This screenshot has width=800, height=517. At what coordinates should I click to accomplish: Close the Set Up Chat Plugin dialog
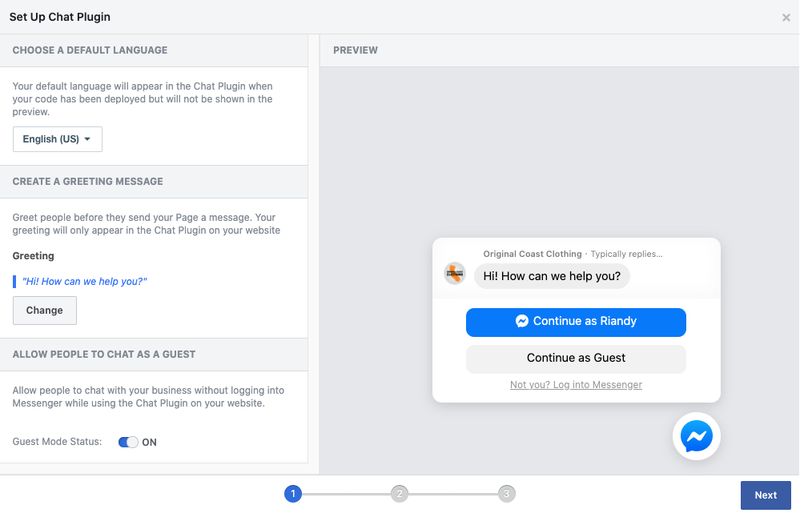(x=786, y=18)
